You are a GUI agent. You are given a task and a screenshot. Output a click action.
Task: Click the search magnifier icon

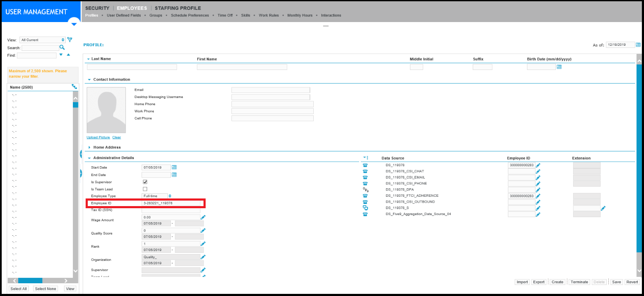click(x=62, y=47)
